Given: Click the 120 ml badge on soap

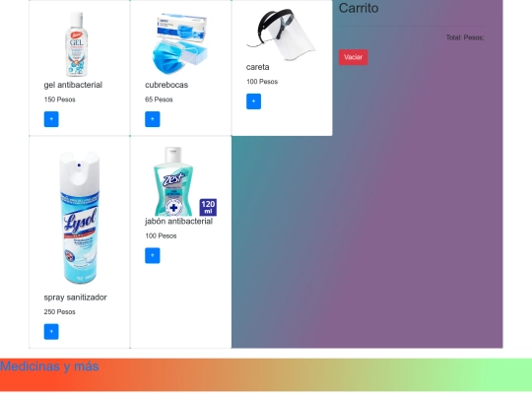Looking at the screenshot, I should (208, 207).
